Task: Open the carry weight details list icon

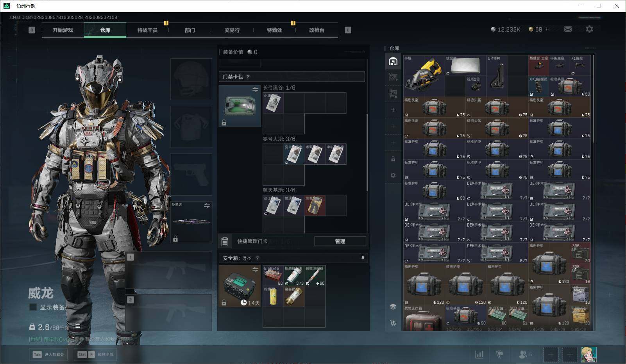Action: 78,326
